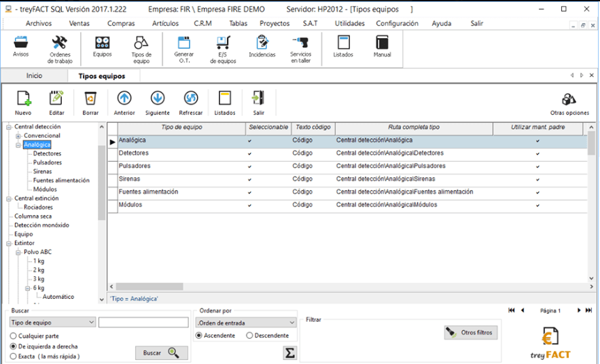This screenshot has width=600, height=364.
Task: Click the Texto código column header
Action: click(313, 128)
